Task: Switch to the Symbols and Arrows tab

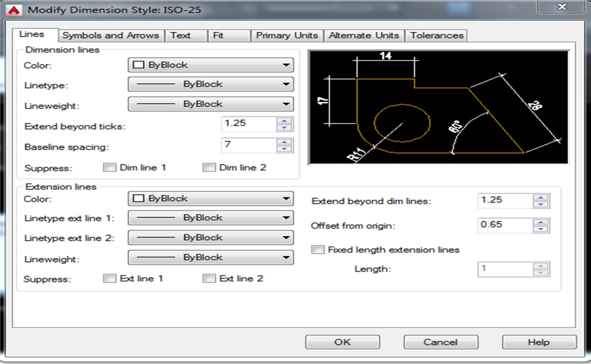Action: click(111, 36)
